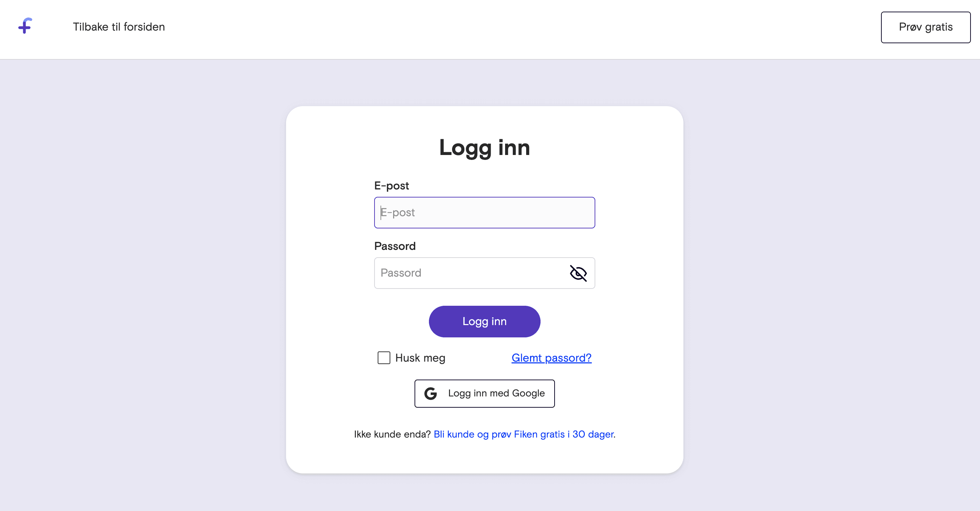The height and width of the screenshot is (511, 980).
Task: Click the Passord field label
Action: (x=395, y=246)
